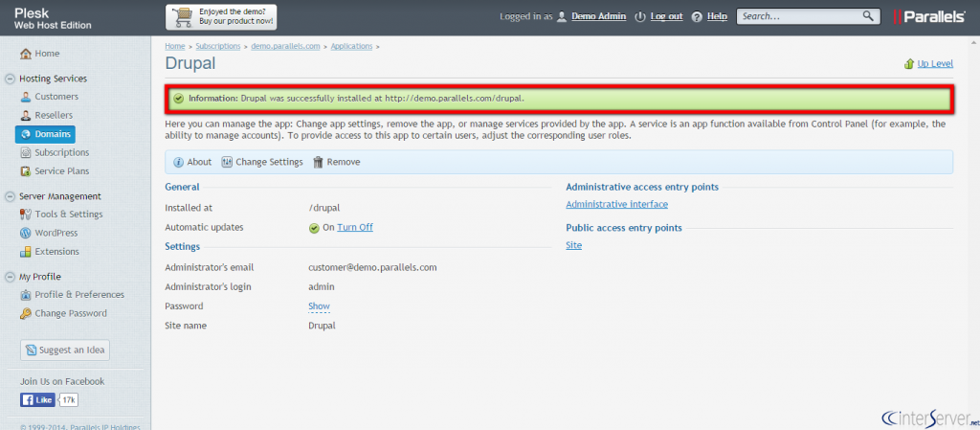Collapse the Server Management section
The image size is (980, 430).
(10, 196)
